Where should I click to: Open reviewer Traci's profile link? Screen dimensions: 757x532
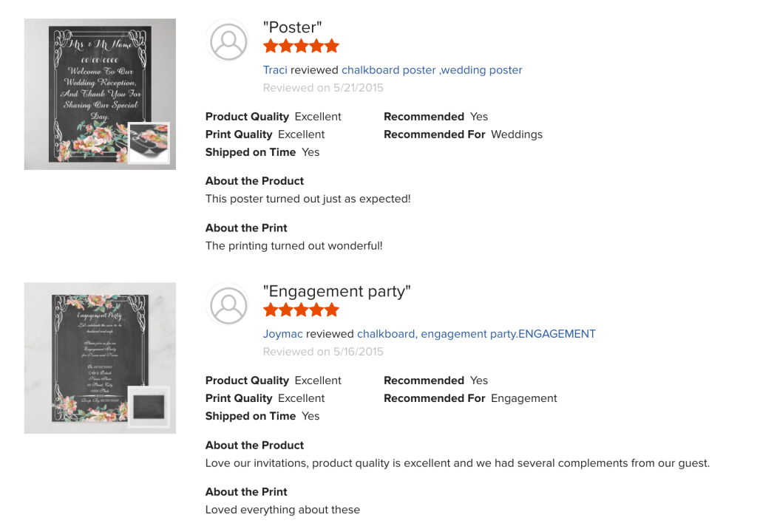(275, 70)
